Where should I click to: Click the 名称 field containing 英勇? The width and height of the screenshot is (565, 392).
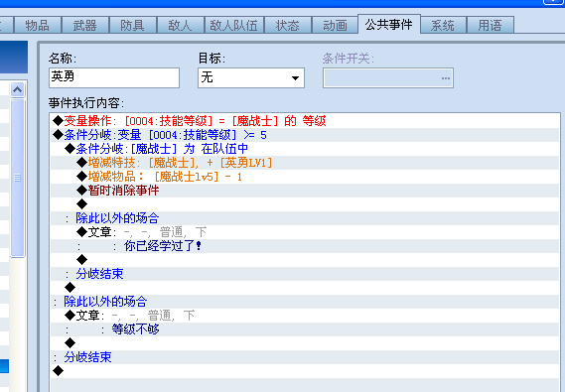[x=114, y=77]
